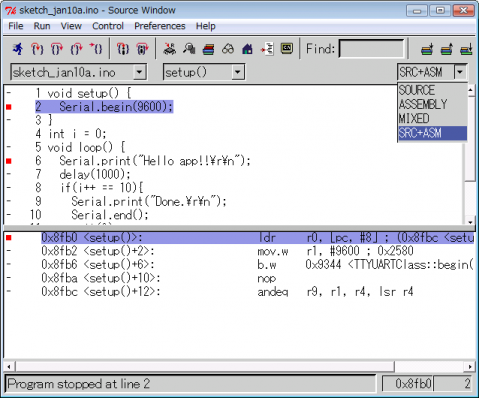Click the Next assembly instruction icon
Image resolution: width=479 pixels, height=398 pixels.
click(142, 49)
